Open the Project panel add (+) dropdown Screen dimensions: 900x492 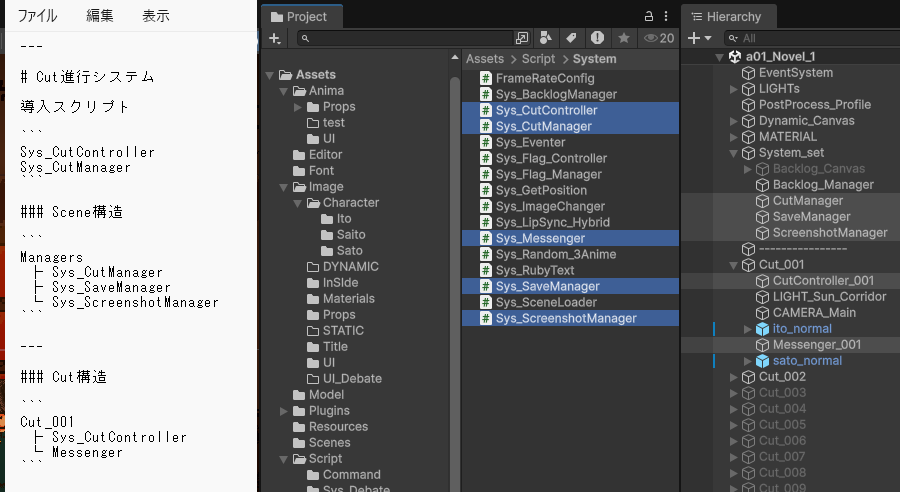[x=275, y=38]
